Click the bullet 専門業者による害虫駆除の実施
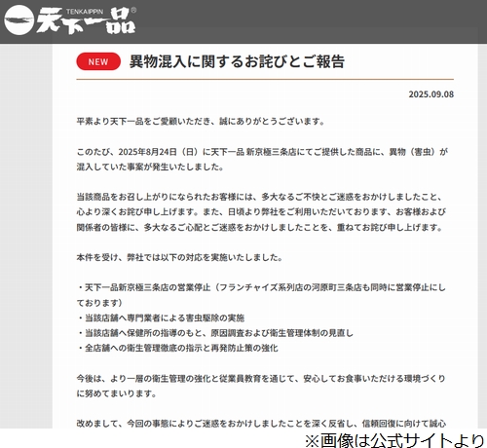The height and width of the screenshot is (448, 487). pyautogui.click(x=161, y=317)
